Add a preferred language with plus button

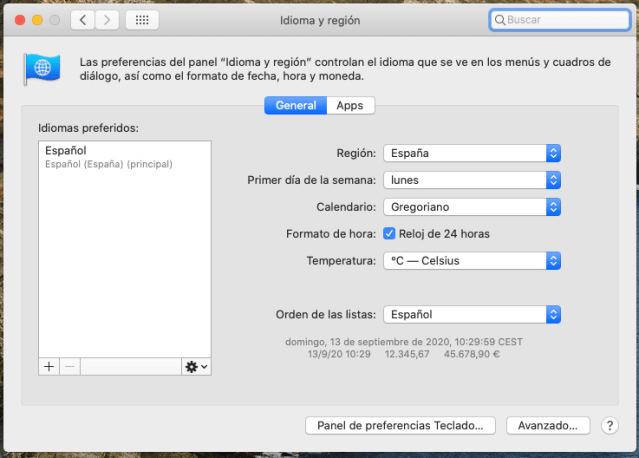(49, 367)
